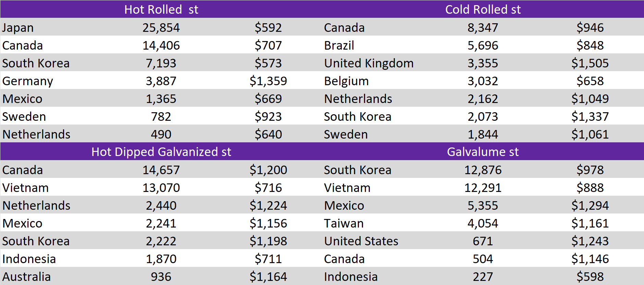644x285 pixels.
Task: Select the $1,224 price cell
Action: (x=268, y=206)
